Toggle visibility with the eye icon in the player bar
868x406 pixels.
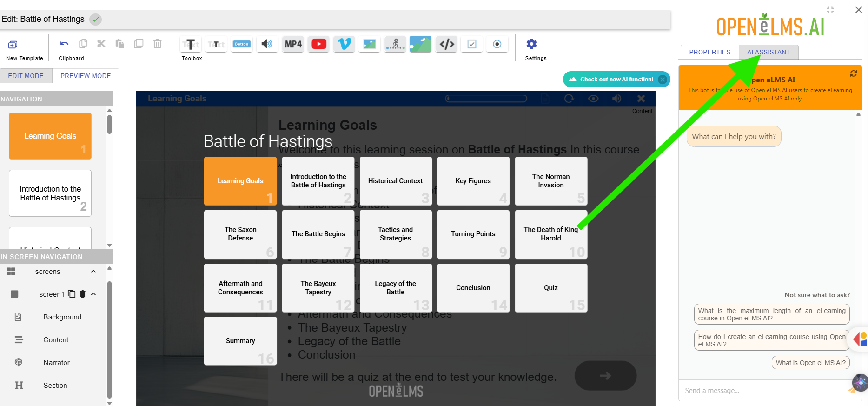click(x=593, y=99)
